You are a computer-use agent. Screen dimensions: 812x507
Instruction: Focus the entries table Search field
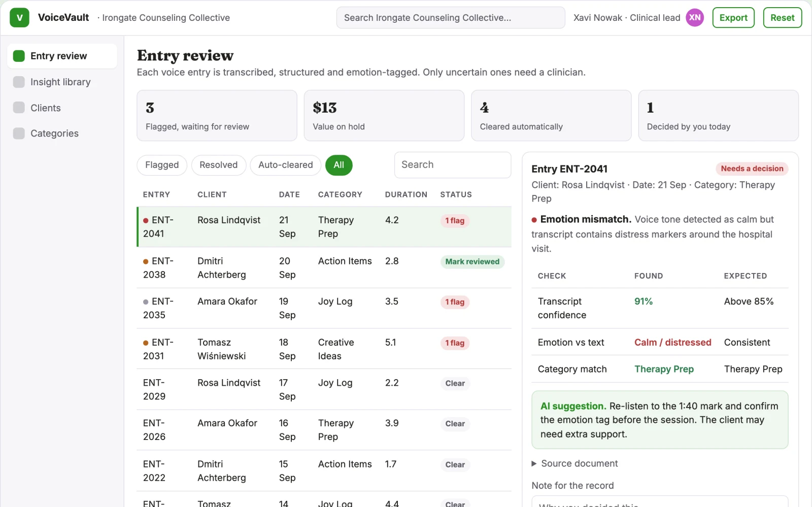tap(453, 165)
